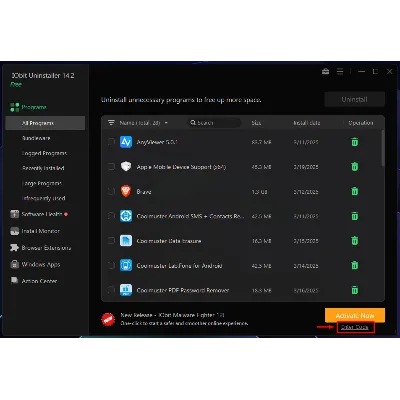The width and height of the screenshot is (400, 400).
Task: Click the orange Activate Now button
Action: coord(355,315)
